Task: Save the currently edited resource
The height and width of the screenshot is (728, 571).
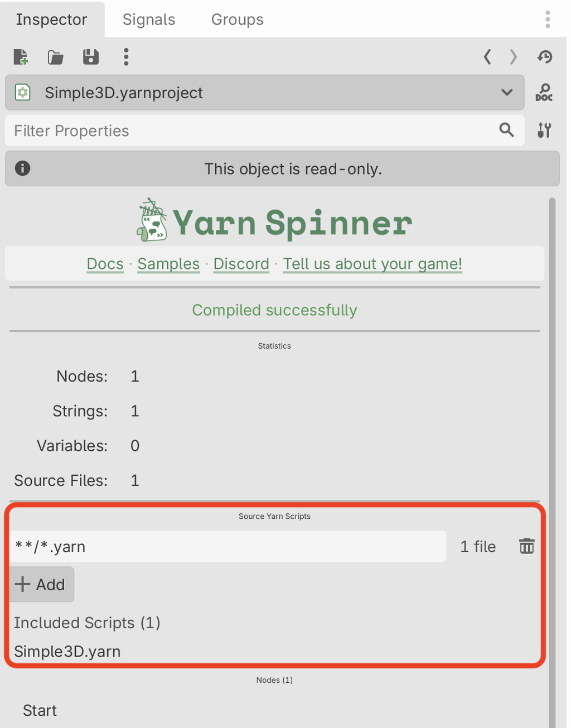Action: pyautogui.click(x=91, y=57)
